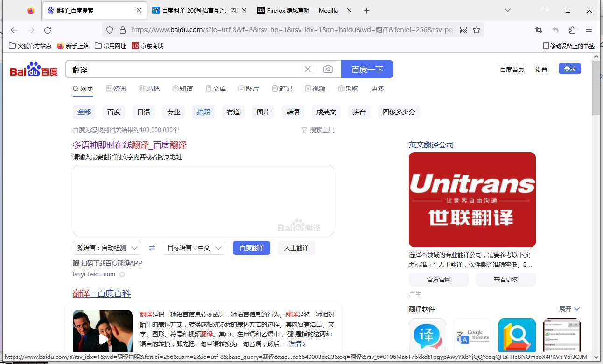This screenshot has height=364, width=603.
Task: Select the 笔记 search category
Action: (282, 89)
